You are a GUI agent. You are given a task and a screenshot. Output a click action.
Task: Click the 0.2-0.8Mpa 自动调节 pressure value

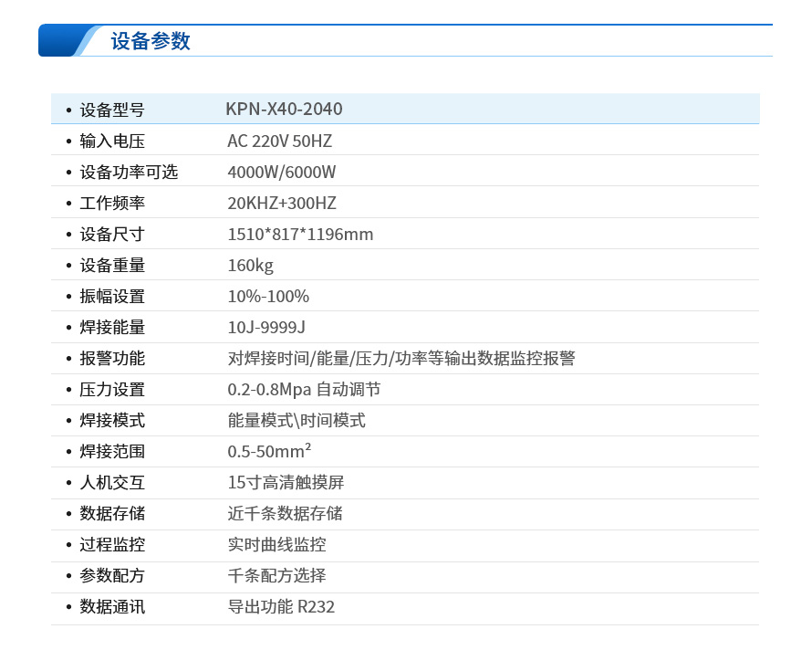pos(304,390)
